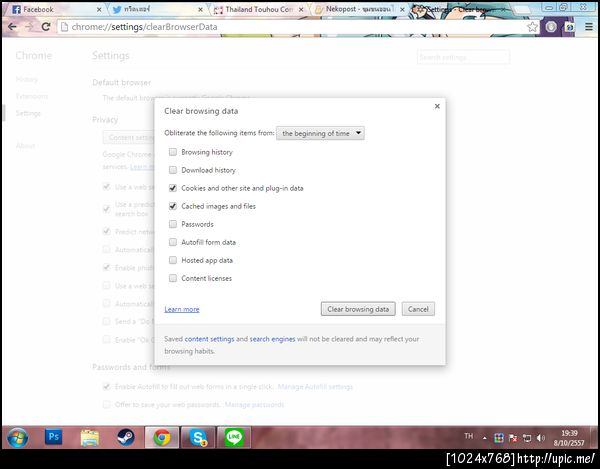
Task: Switch to the Nekopost tab
Action: [x=358, y=10]
